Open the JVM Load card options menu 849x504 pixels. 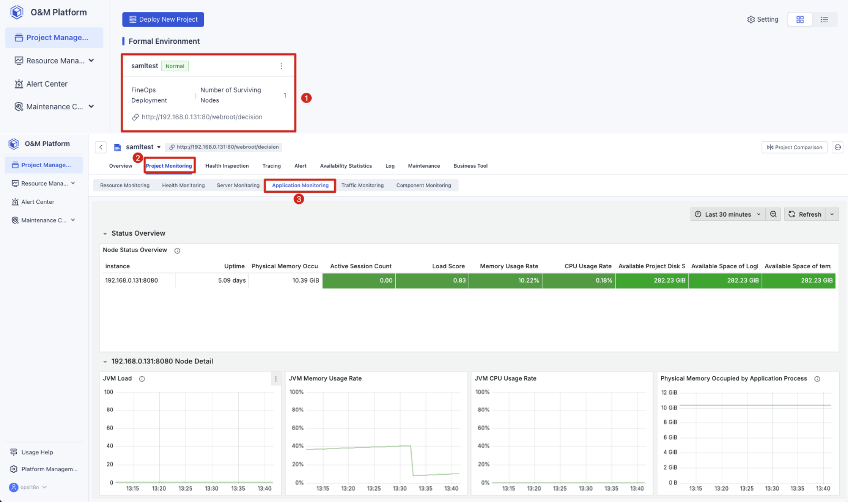click(275, 379)
